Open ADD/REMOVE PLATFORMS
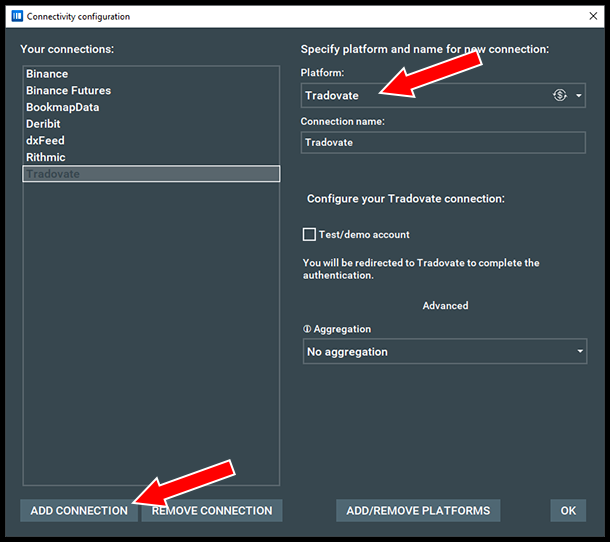The height and width of the screenshot is (542, 610). 418,510
